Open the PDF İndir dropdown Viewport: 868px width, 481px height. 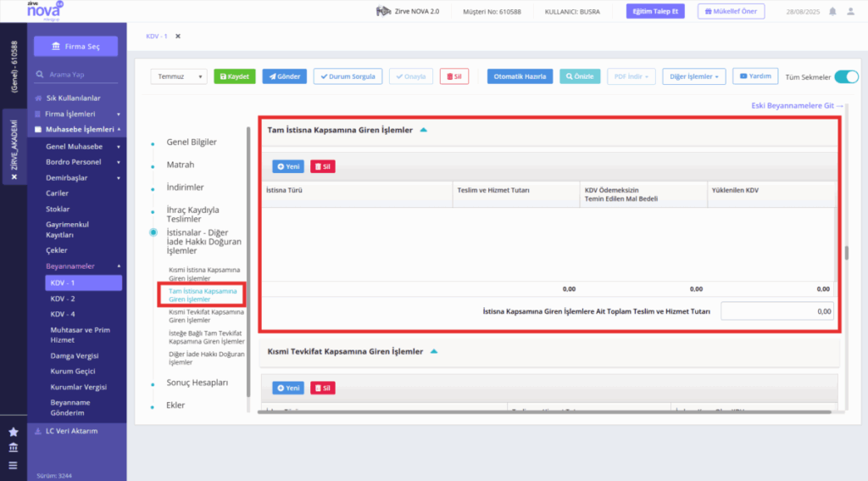[x=631, y=76]
